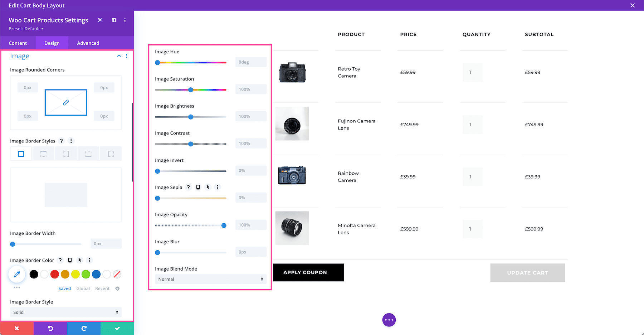Open the Preset: Default dropdown
This screenshot has height=335, width=644.
click(x=25, y=29)
